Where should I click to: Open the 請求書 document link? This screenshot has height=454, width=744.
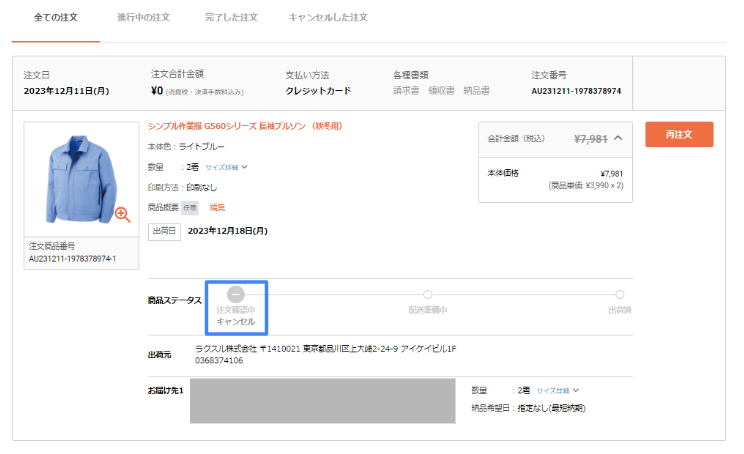tap(406, 91)
